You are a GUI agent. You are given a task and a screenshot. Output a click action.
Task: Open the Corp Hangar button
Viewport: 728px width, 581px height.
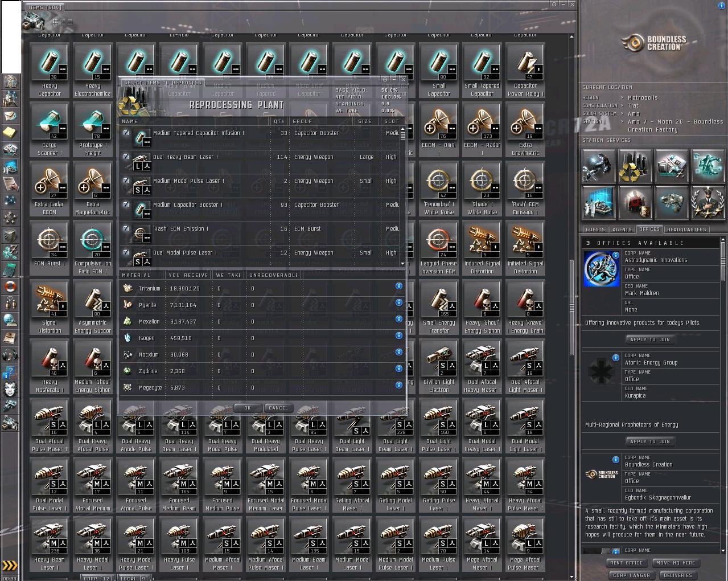632,575
